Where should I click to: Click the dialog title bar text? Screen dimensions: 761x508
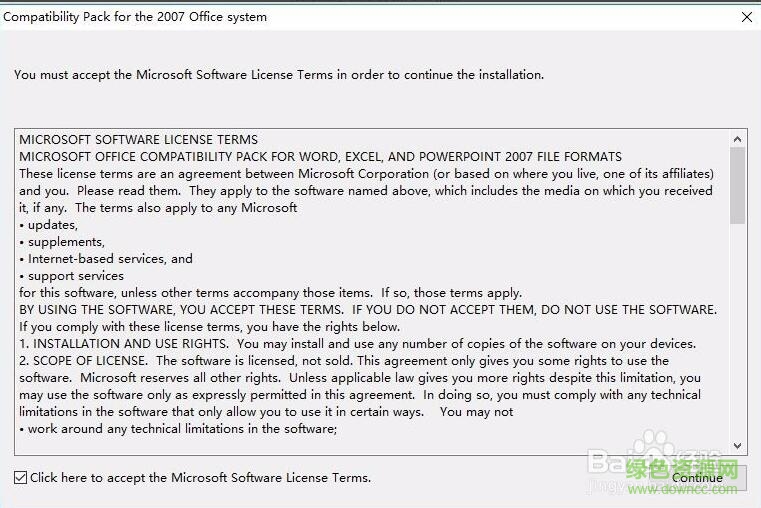click(135, 17)
